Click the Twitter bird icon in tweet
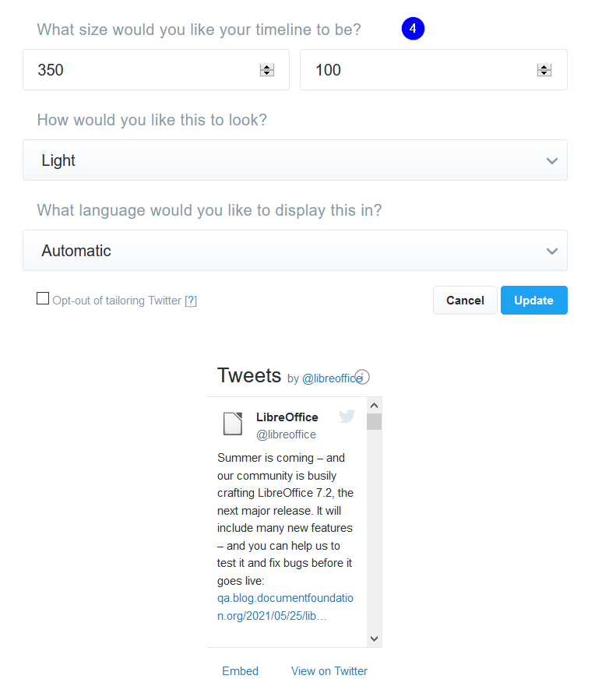616x679 pixels. tap(347, 416)
